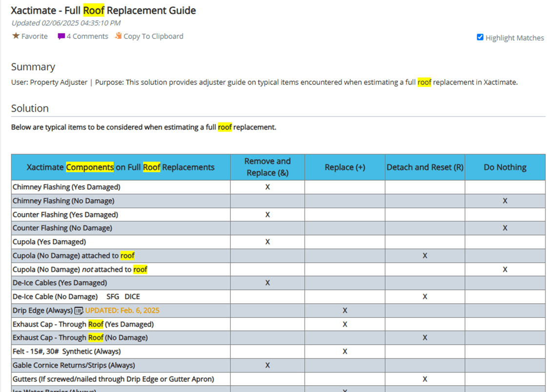
Task: Click the note icon beside Drip Edge (Always)
Action: [x=79, y=311]
